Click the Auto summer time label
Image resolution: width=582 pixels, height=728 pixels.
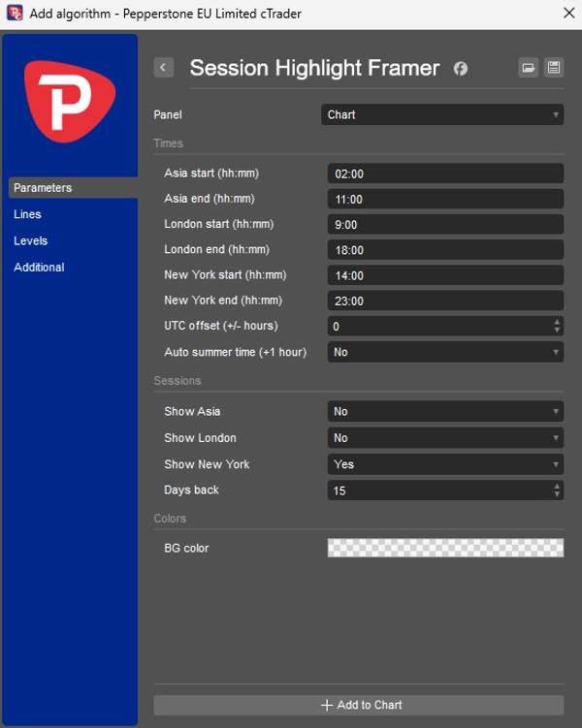(x=236, y=352)
